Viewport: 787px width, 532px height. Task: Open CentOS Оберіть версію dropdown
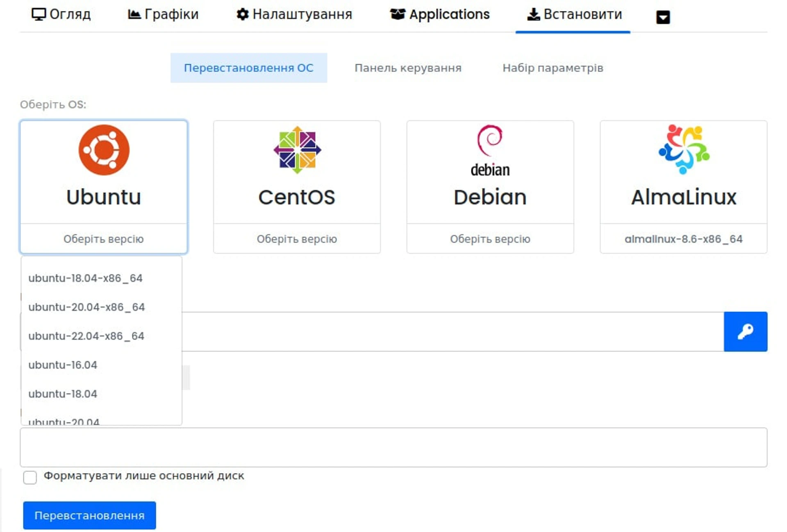[x=297, y=239]
